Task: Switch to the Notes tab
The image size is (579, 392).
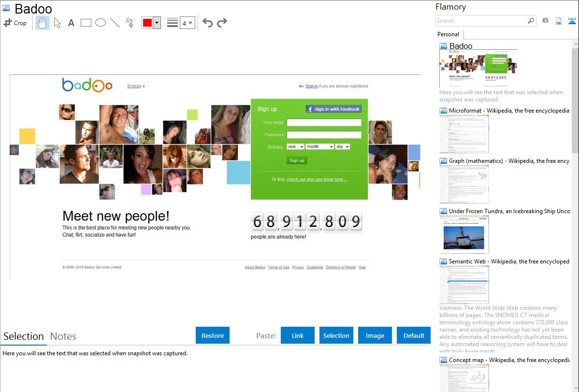Action: (x=63, y=336)
